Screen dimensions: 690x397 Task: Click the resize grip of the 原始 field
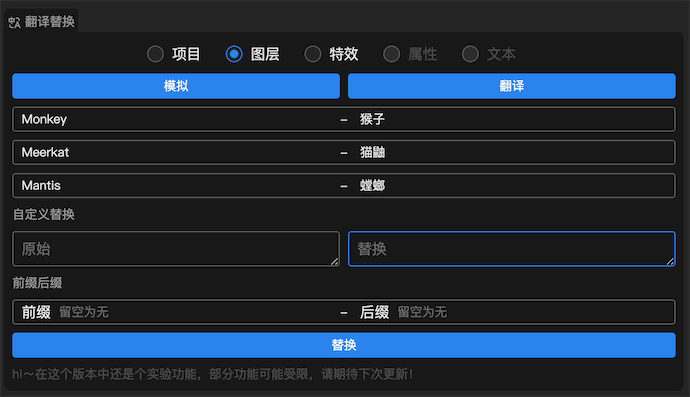coord(335,261)
